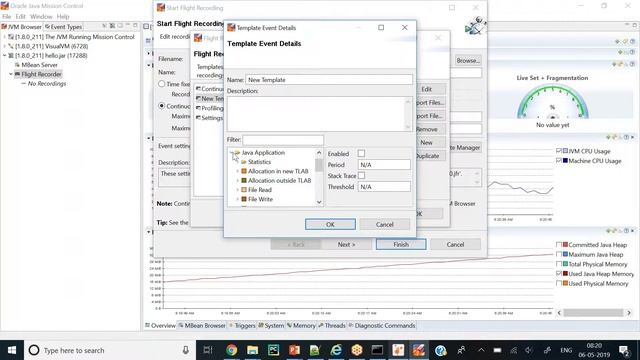Image resolution: width=640 pixels, height=360 pixels.
Task: Tick the Stack Trace checkbox
Action: pyautogui.click(x=361, y=176)
